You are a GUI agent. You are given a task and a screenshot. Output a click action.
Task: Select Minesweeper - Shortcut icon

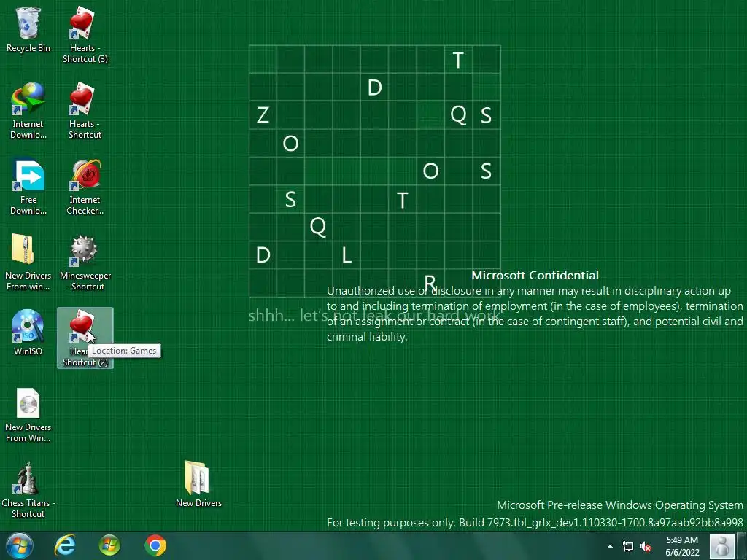click(x=85, y=262)
